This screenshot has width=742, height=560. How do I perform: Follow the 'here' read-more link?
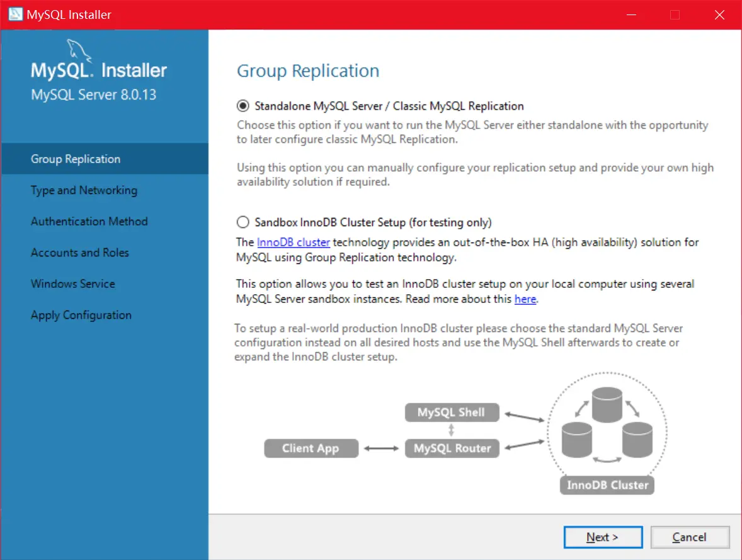click(x=525, y=299)
